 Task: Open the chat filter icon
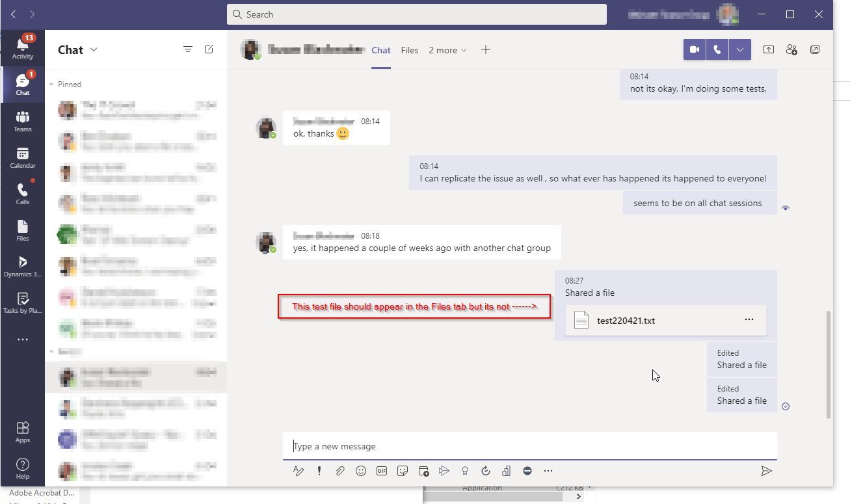188,49
